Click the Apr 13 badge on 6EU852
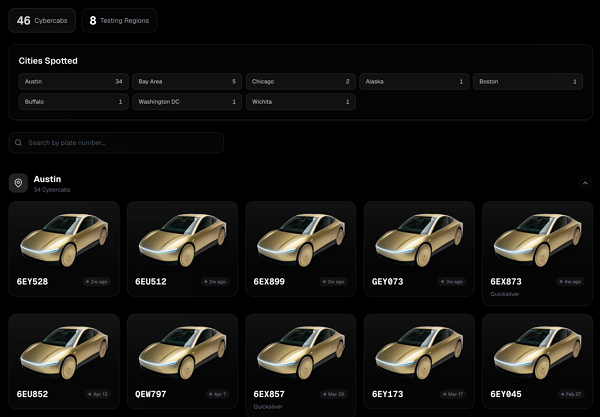The width and height of the screenshot is (600, 417). 98,394
